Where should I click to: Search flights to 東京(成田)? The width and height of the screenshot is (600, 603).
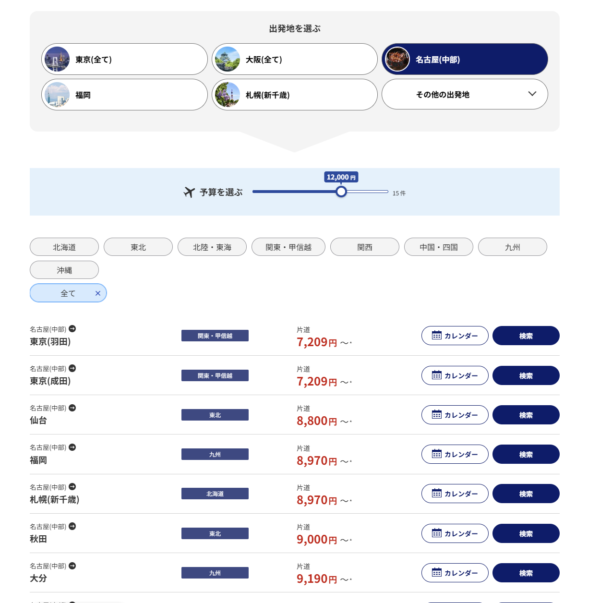(x=525, y=375)
